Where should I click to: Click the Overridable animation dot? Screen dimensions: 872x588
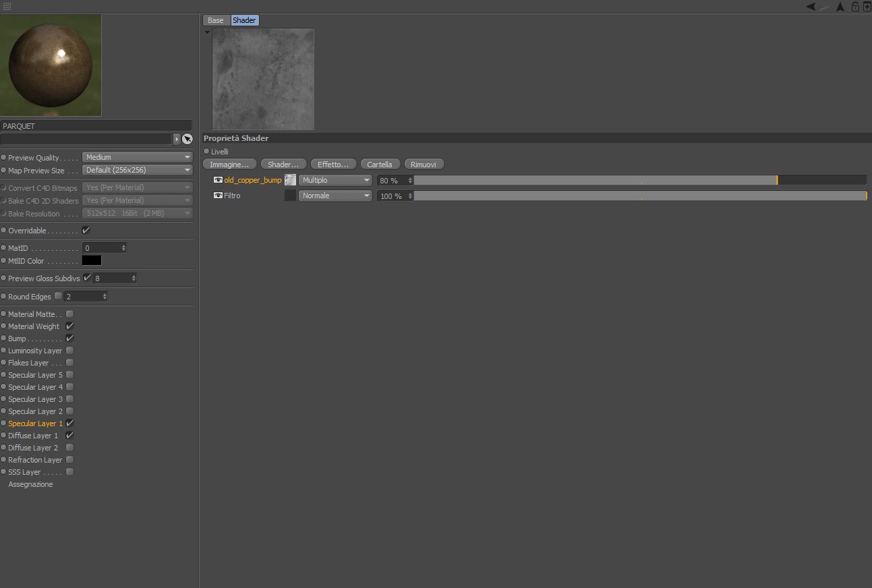pyautogui.click(x=3, y=231)
